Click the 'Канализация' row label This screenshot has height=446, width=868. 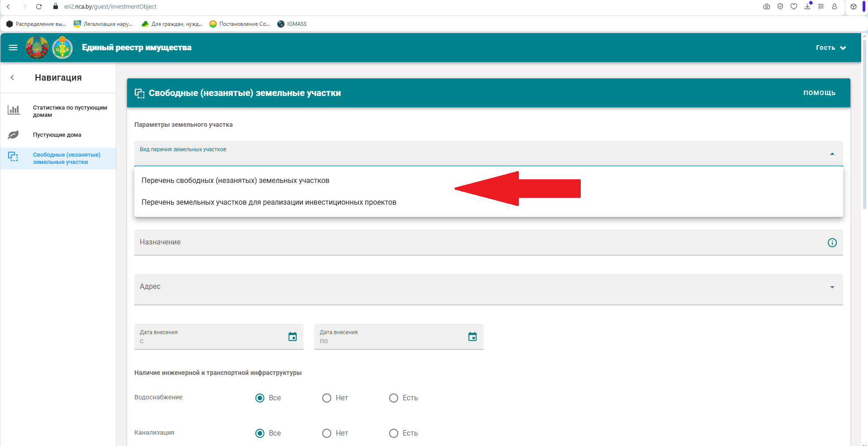coord(154,432)
